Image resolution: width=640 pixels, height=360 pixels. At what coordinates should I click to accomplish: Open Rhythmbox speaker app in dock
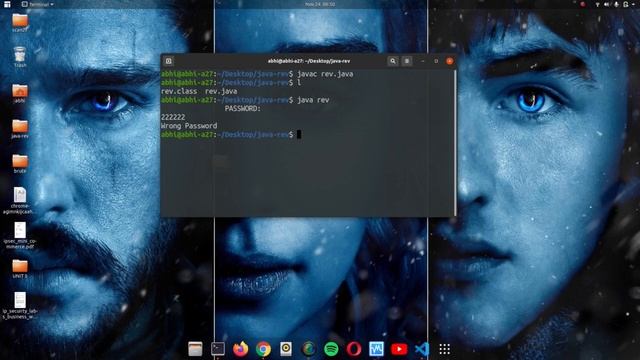(x=286, y=349)
